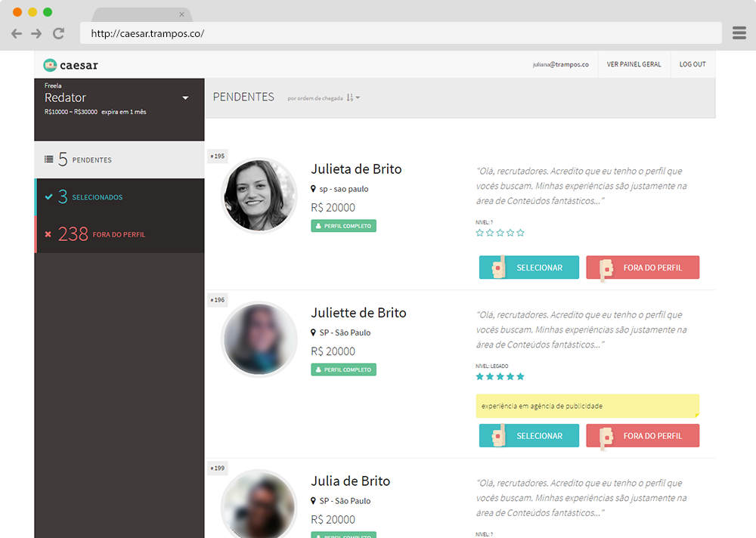Image resolution: width=756 pixels, height=538 pixels.
Task: Click location pin beside sp - sao paulo
Action: [x=314, y=189]
